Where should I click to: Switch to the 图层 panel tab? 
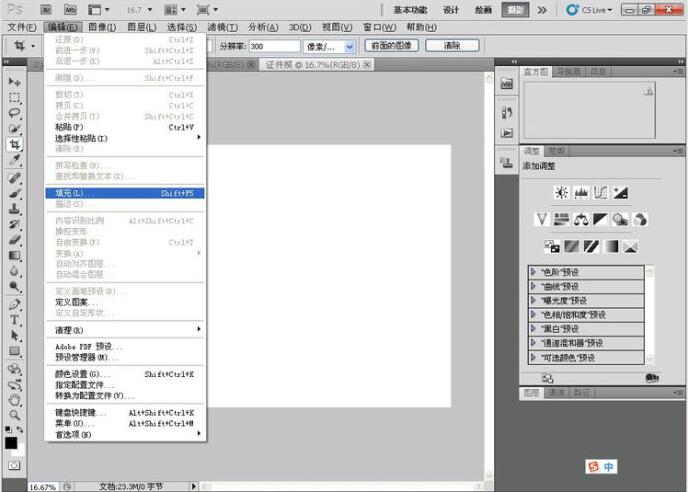point(532,394)
